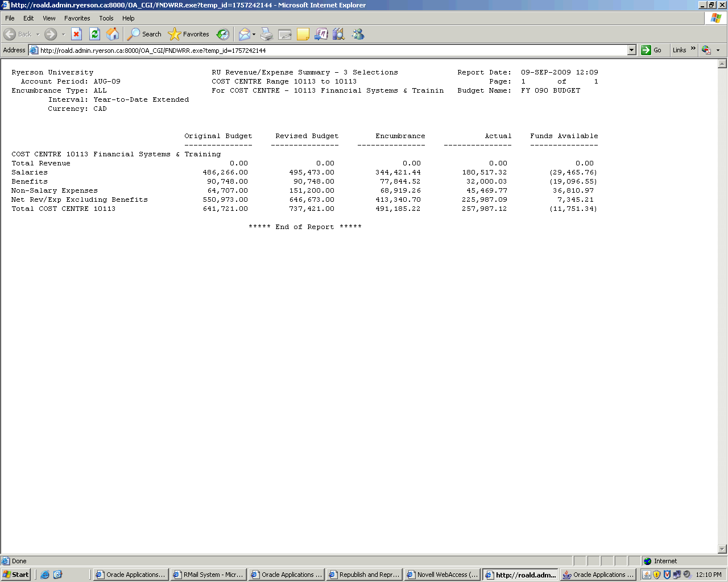Click the Favorites star toolbar button
The height and width of the screenshot is (582, 728).
click(x=189, y=34)
